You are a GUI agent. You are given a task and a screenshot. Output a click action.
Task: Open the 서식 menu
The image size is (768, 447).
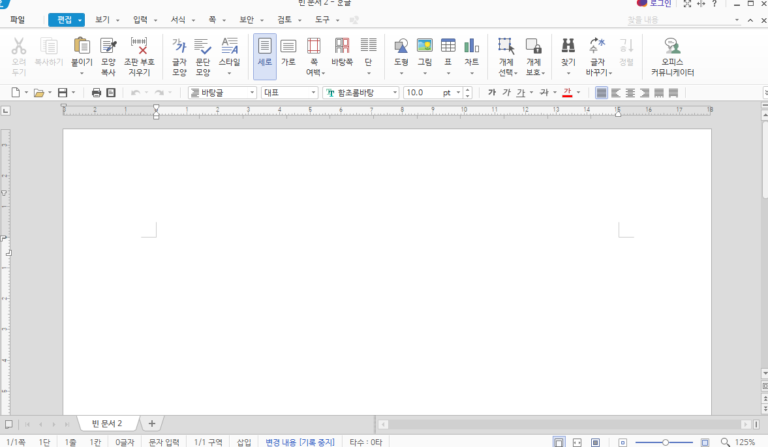click(x=178, y=20)
